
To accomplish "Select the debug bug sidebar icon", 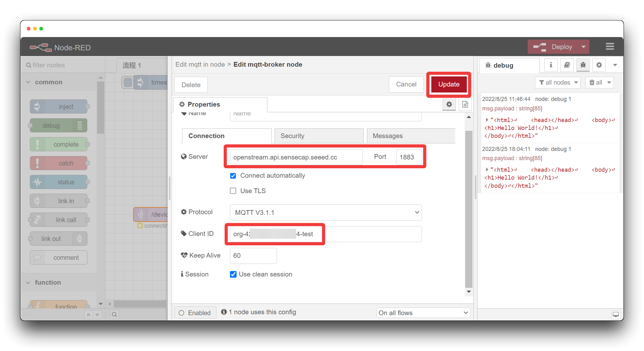I will [583, 65].
